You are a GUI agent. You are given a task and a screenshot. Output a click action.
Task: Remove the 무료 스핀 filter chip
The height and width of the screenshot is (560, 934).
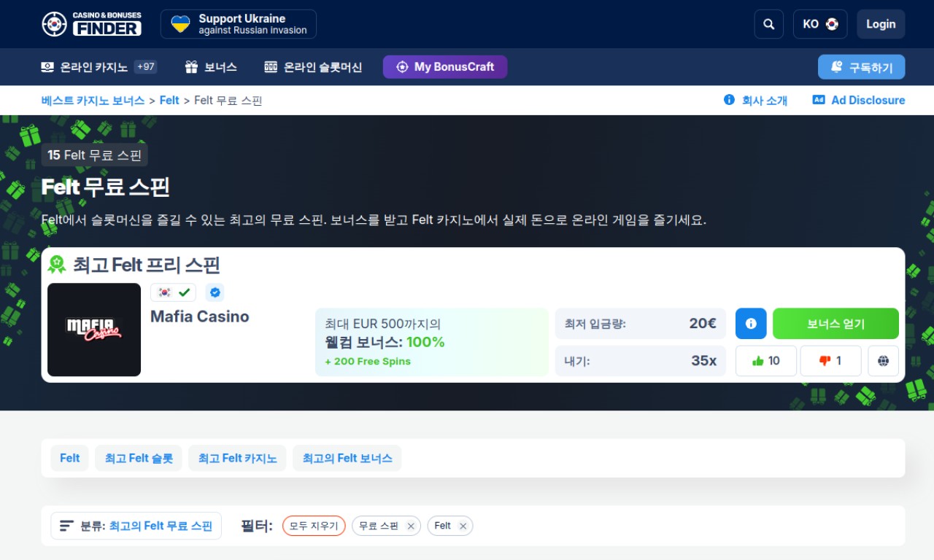tap(411, 526)
